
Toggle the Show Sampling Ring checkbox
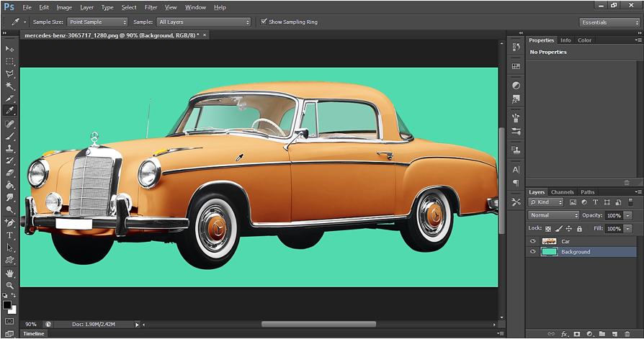pyautogui.click(x=264, y=22)
